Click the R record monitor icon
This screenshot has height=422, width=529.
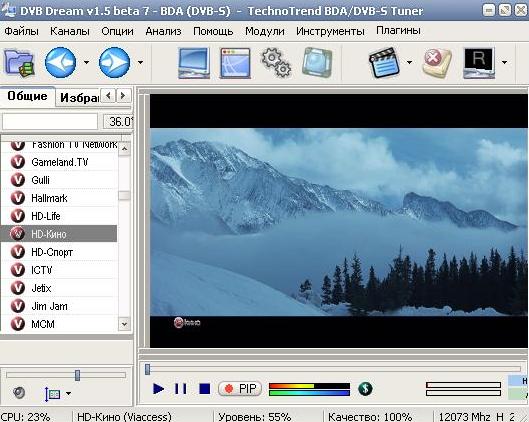pyautogui.click(x=479, y=63)
